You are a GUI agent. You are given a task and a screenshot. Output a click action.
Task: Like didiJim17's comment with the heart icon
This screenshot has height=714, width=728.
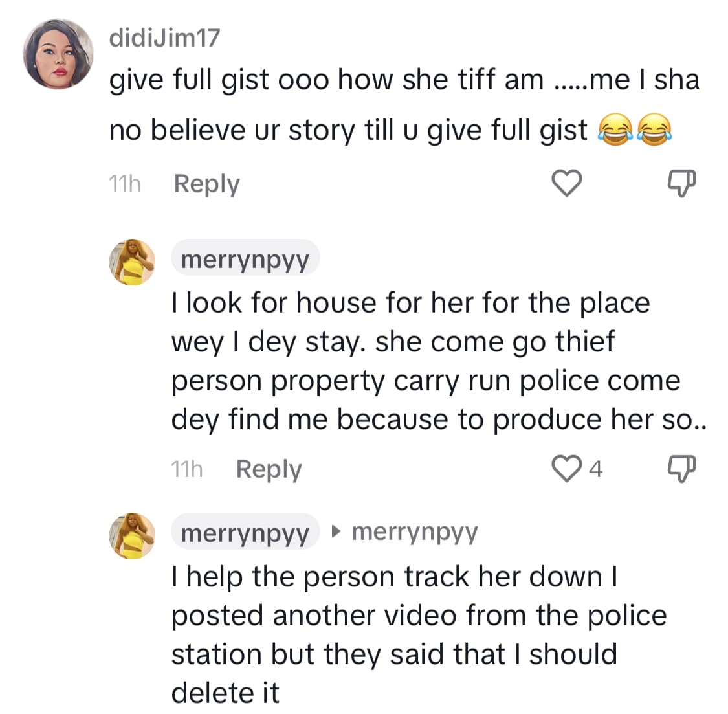(566, 183)
